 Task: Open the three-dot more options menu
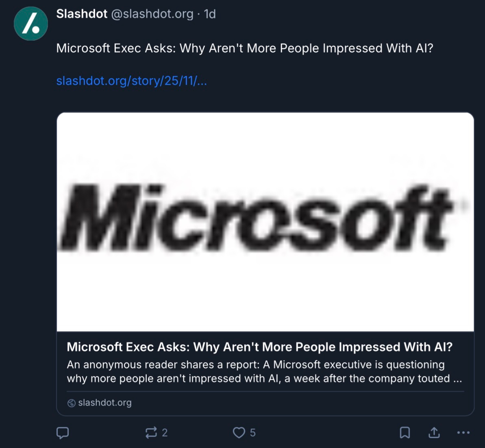point(463,433)
